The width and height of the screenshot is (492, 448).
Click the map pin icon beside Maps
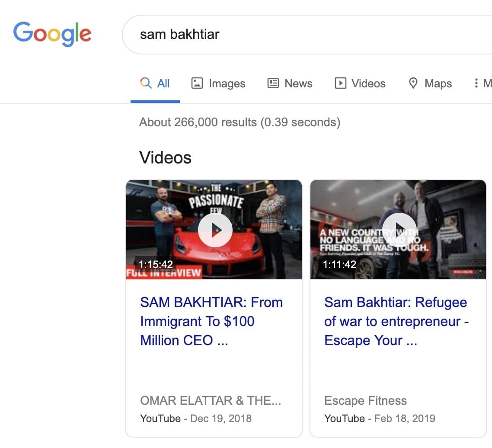click(x=413, y=83)
